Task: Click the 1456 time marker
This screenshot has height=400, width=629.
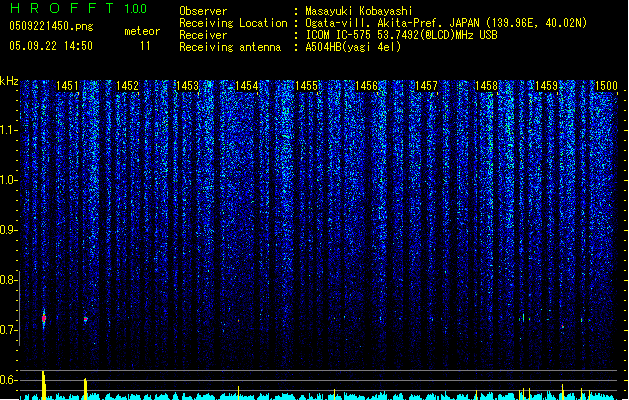Action: 366,86
